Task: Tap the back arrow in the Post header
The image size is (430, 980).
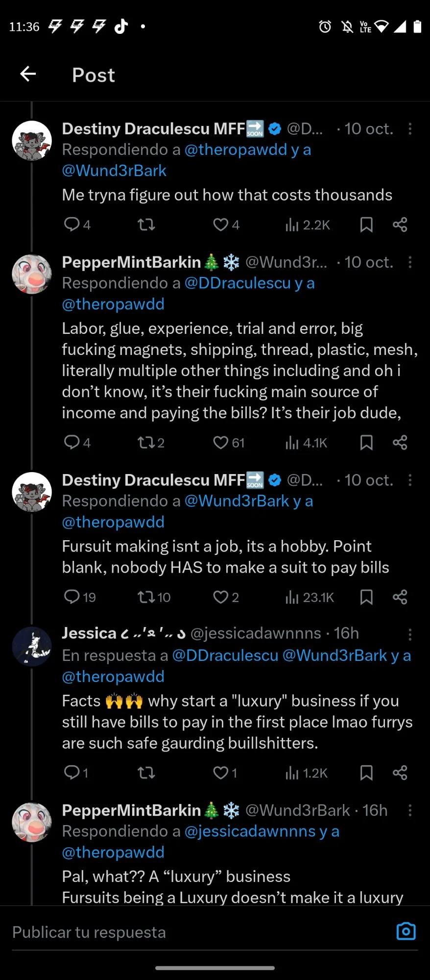Action: (x=28, y=74)
